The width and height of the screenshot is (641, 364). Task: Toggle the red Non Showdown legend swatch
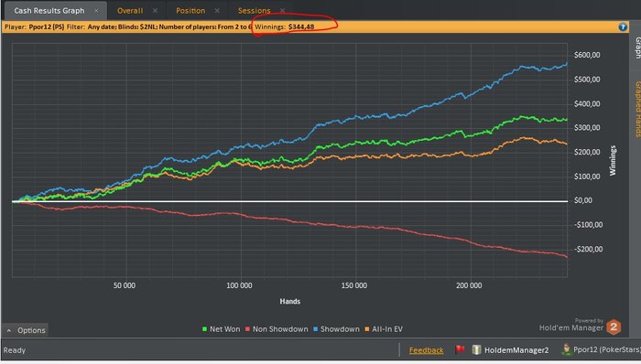point(247,329)
